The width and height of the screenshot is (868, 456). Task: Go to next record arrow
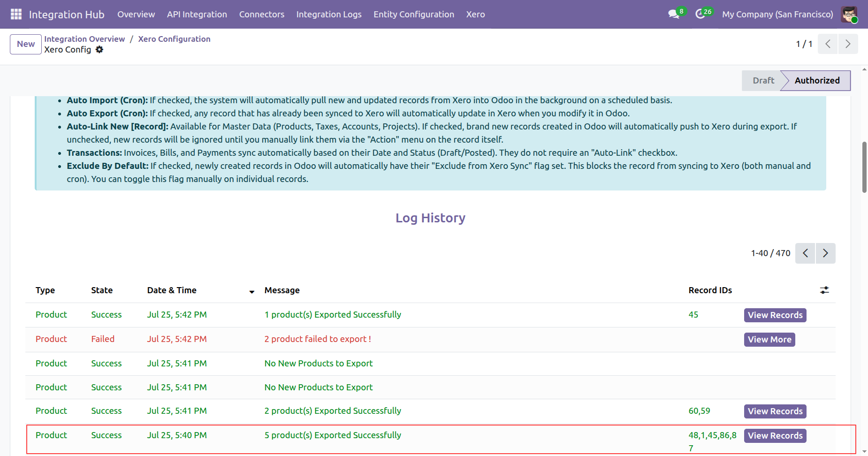[848, 44]
